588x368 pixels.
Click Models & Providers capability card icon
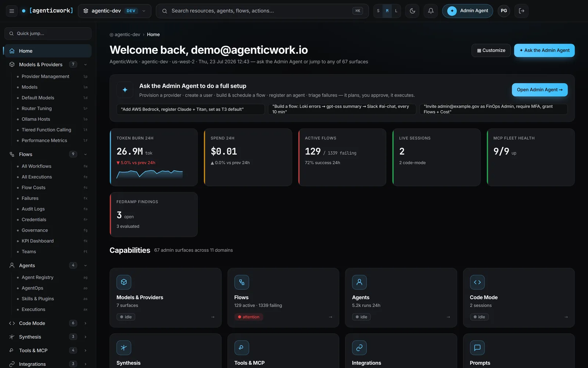tap(124, 282)
